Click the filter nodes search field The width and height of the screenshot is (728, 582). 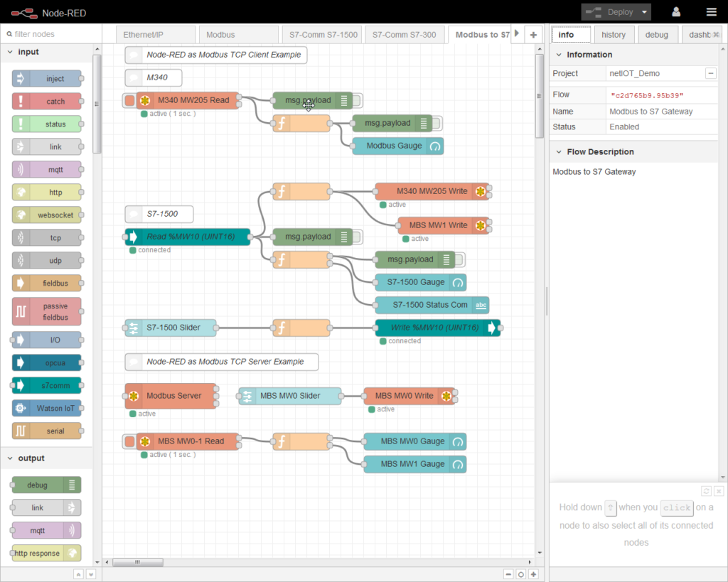click(x=50, y=33)
